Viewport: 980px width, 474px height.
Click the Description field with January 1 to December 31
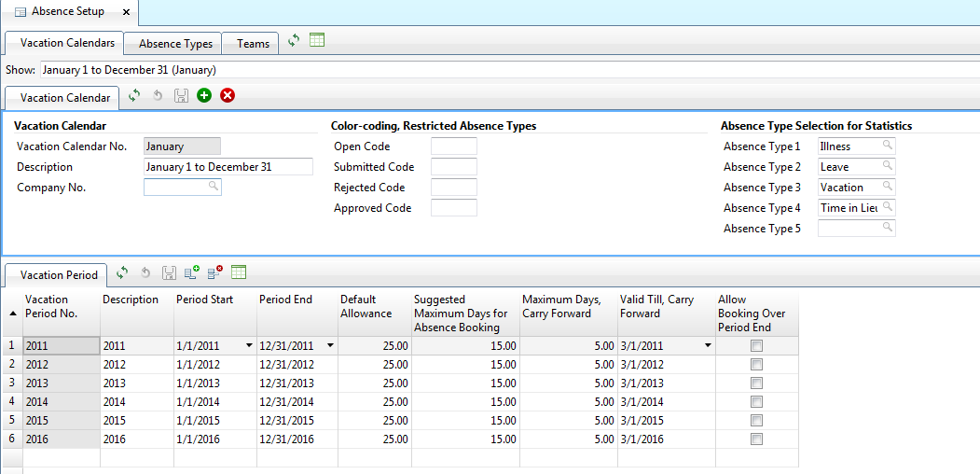[x=228, y=167]
